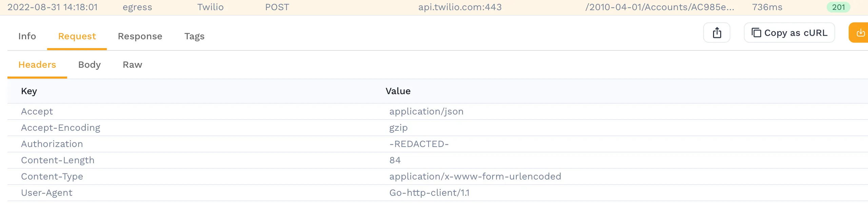The width and height of the screenshot is (868, 210).
Task: Open the Response tab
Action: pyautogui.click(x=140, y=36)
